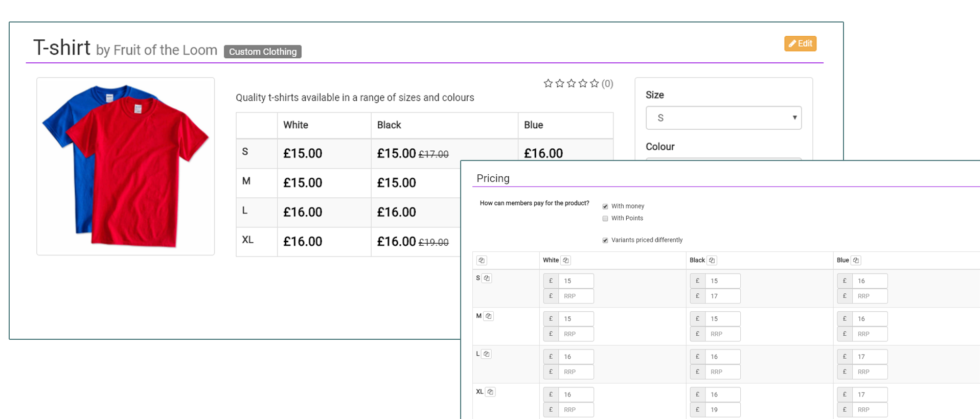Click the copy icon beside size M row
Screen dimensions: 980x419
coord(488,316)
